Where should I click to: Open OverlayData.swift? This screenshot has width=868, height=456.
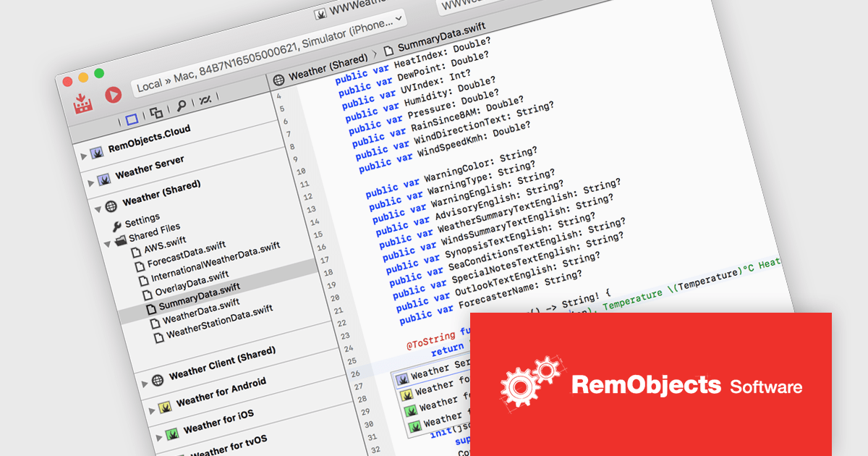tap(192, 284)
